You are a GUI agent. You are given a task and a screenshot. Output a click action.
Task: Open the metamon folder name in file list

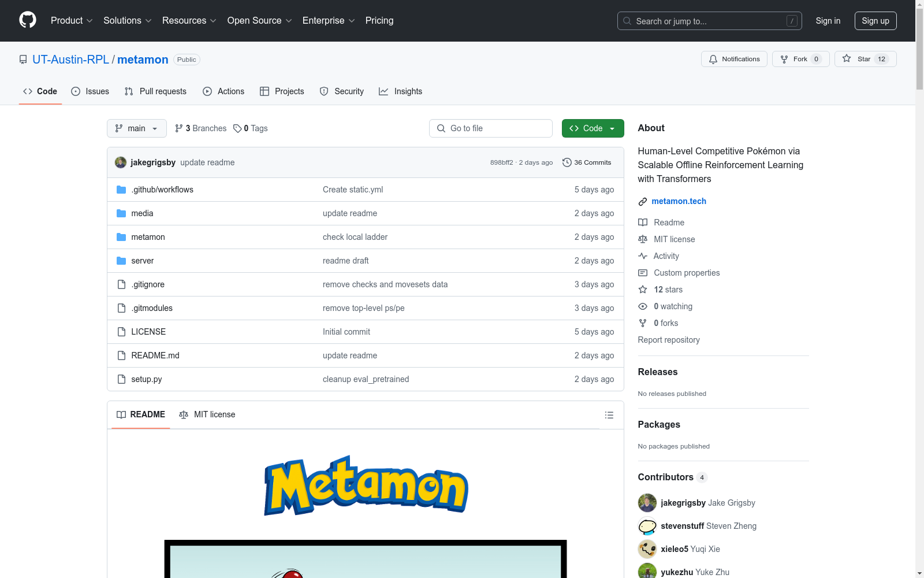coord(148,237)
